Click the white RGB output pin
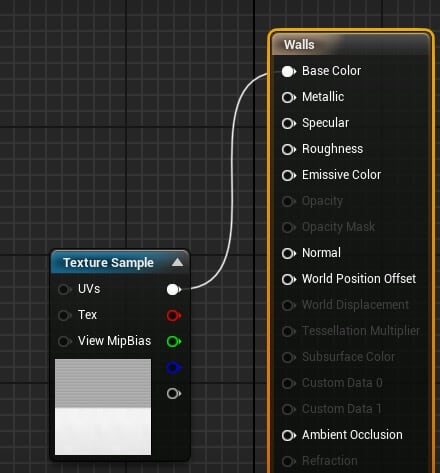The height and width of the screenshot is (473, 440). pos(174,289)
